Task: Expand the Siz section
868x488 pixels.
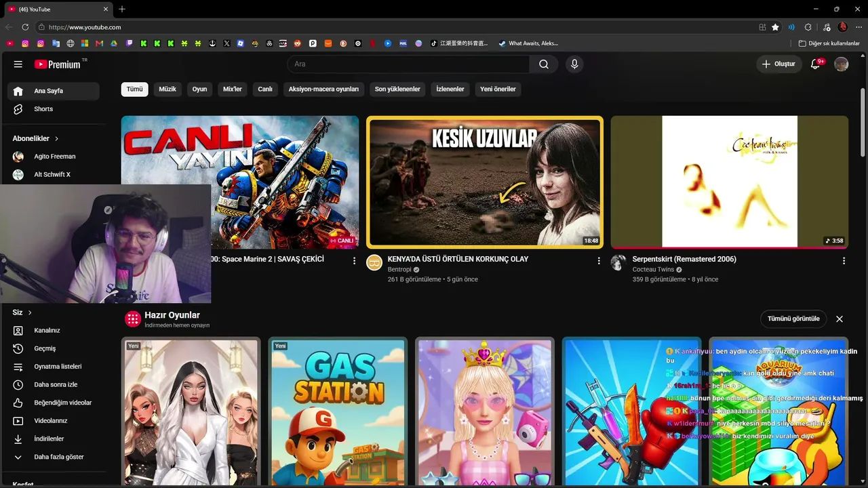Action: tap(22, 312)
